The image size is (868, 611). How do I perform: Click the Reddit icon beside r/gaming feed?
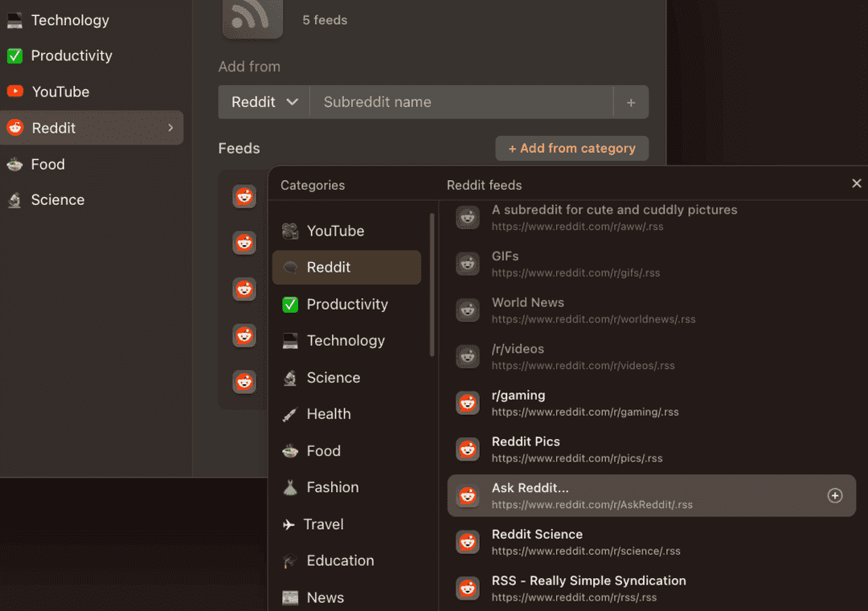coord(468,403)
